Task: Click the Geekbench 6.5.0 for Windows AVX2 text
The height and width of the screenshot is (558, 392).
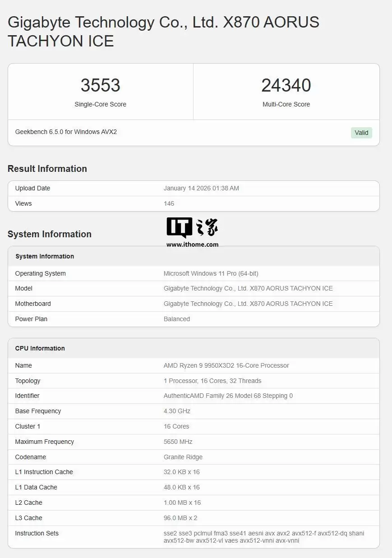Action: coord(66,132)
